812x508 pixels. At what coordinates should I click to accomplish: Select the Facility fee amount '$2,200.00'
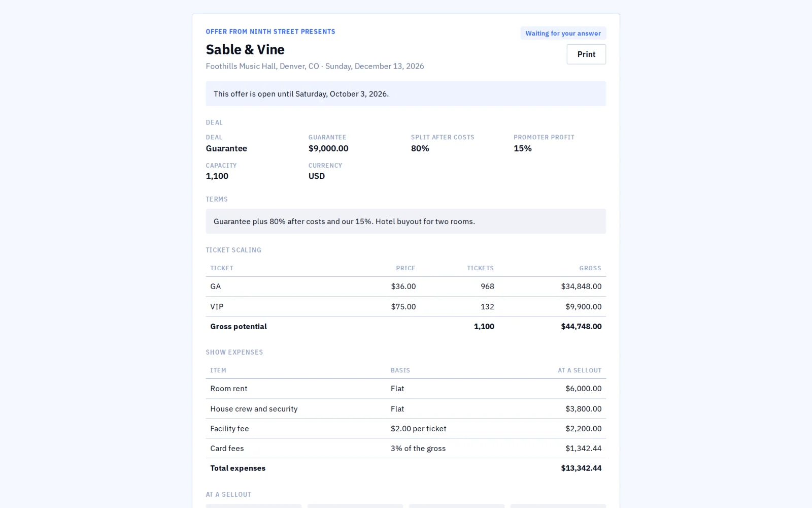584,429
